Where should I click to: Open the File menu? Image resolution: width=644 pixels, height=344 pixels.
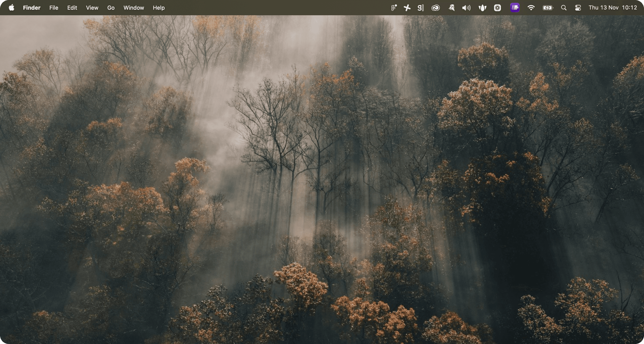(54, 8)
